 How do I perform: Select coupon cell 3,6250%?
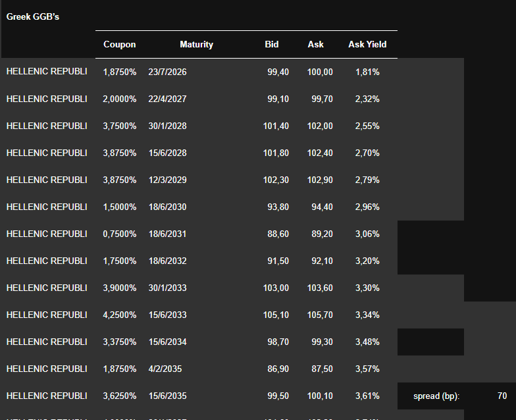[120, 396]
